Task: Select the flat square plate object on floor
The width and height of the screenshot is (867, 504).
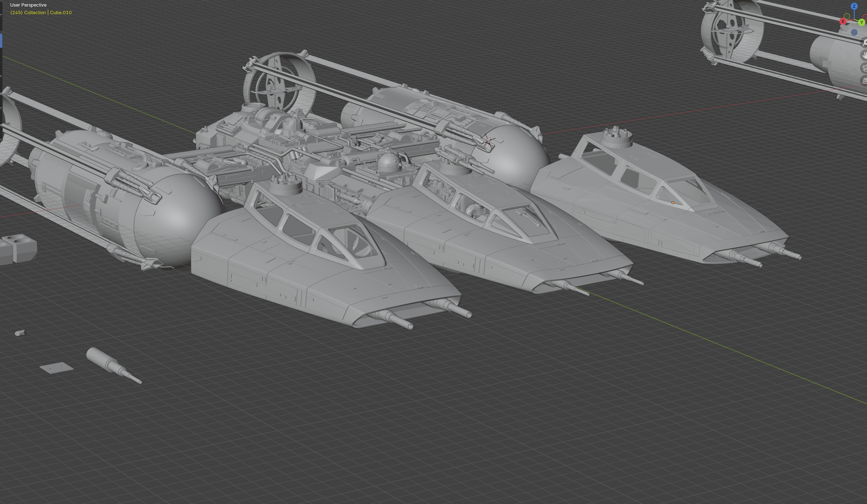Action: 56,368
